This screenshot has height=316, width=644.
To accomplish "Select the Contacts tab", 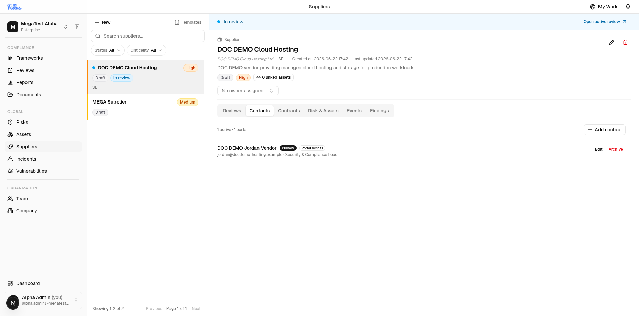I will (x=260, y=111).
